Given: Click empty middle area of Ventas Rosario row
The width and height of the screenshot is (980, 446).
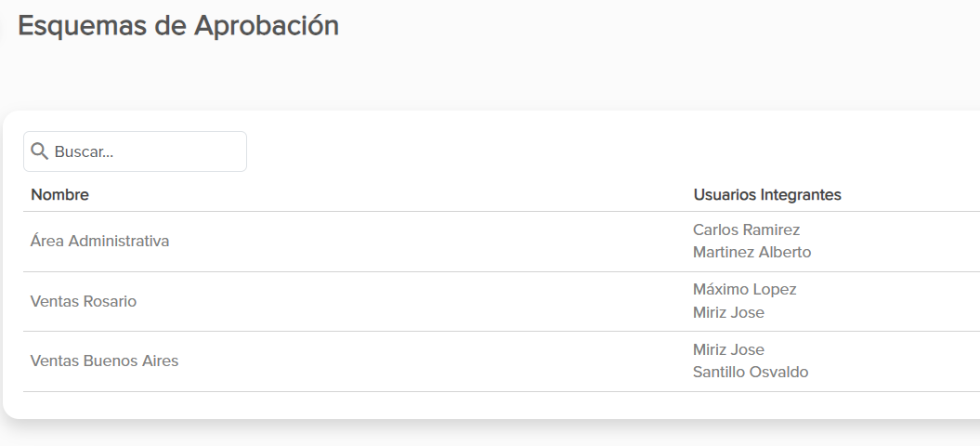Looking at the screenshot, I should coord(412,301).
